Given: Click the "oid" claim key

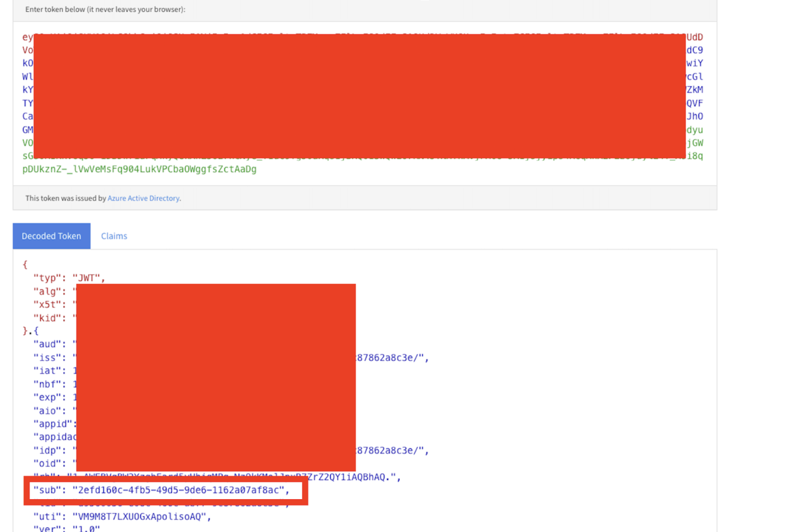Looking at the screenshot, I should (x=47, y=463).
